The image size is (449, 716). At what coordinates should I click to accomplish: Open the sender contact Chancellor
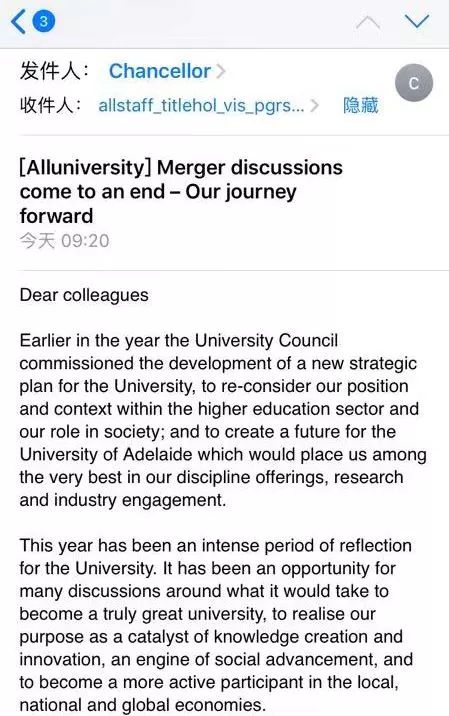click(x=160, y=71)
